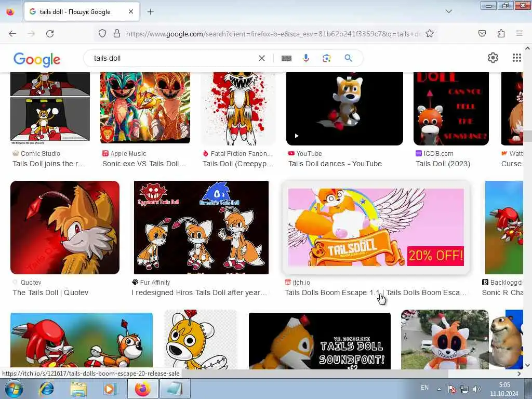The image size is (532, 399).
Task: Search by image with Google Lens
Action: (326, 58)
